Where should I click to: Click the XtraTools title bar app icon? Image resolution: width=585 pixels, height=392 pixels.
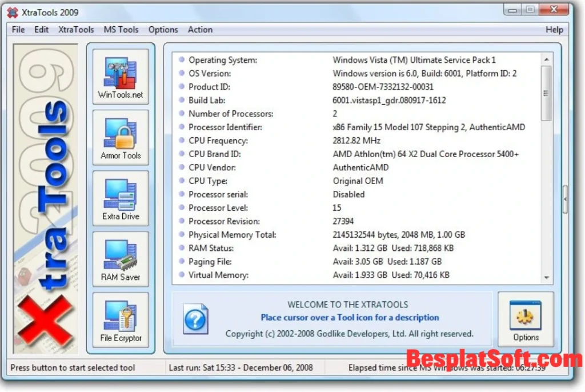click(x=13, y=12)
